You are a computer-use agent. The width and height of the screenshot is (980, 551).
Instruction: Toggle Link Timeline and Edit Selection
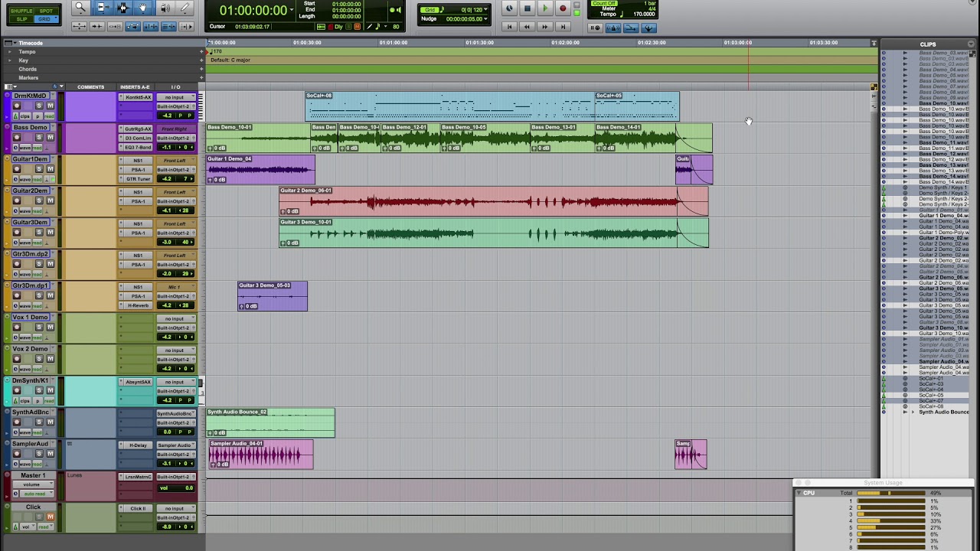click(x=151, y=26)
